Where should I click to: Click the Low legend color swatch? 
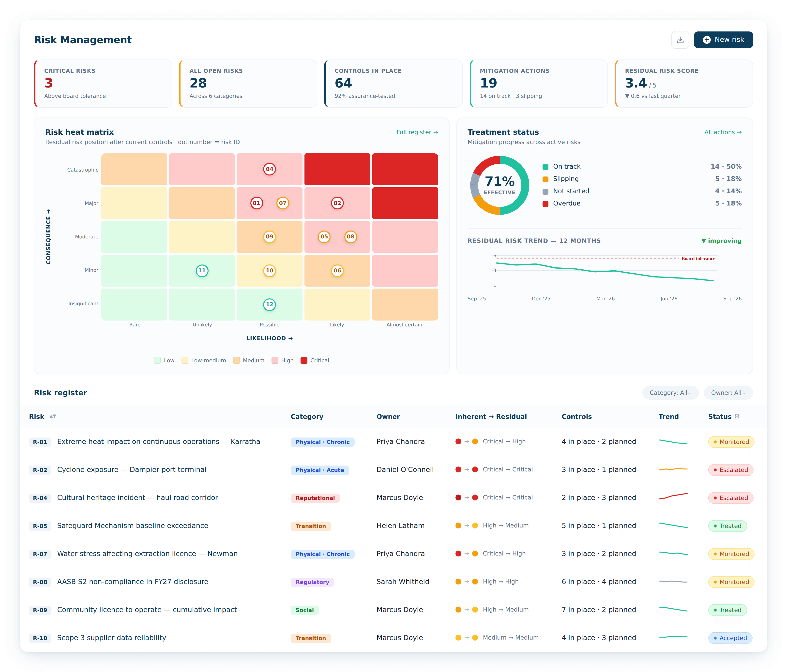pyautogui.click(x=157, y=360)
